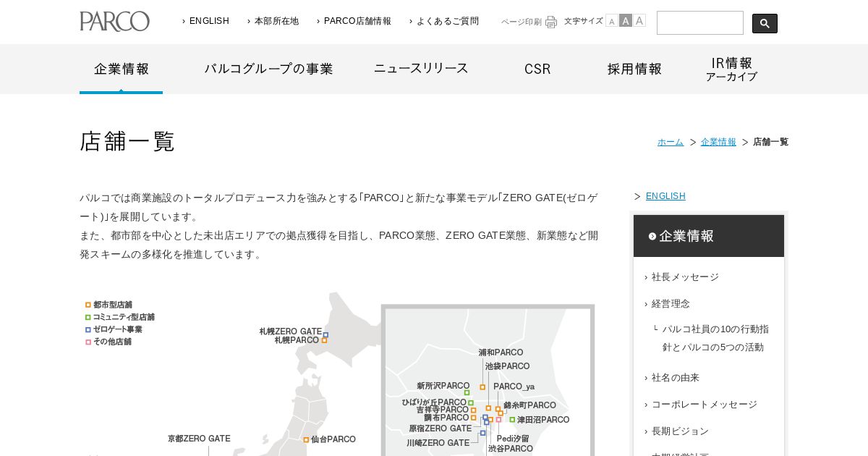Viewport: 868px width, 456px height.
Task: Open 社名の由来 in the sidebar
Action: (676, 378)
